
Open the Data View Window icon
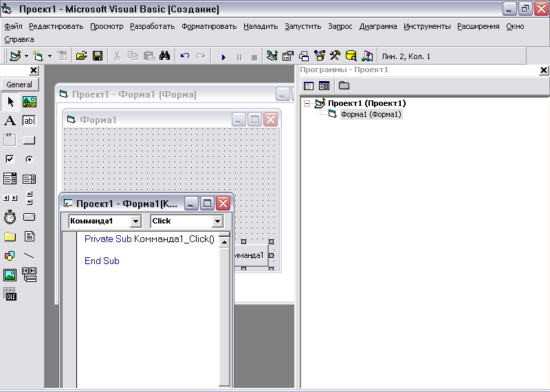(x=351, y=56)
